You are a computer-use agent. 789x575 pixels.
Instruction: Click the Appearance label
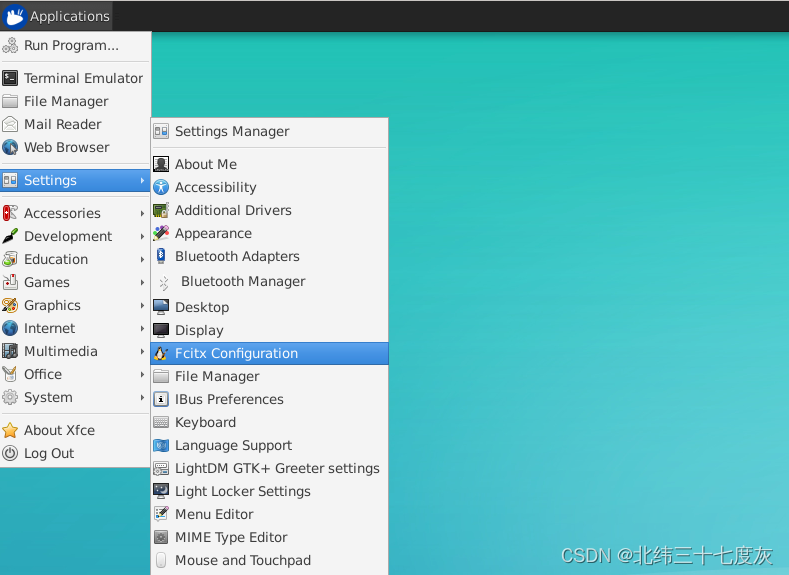(x=213, y=233)
